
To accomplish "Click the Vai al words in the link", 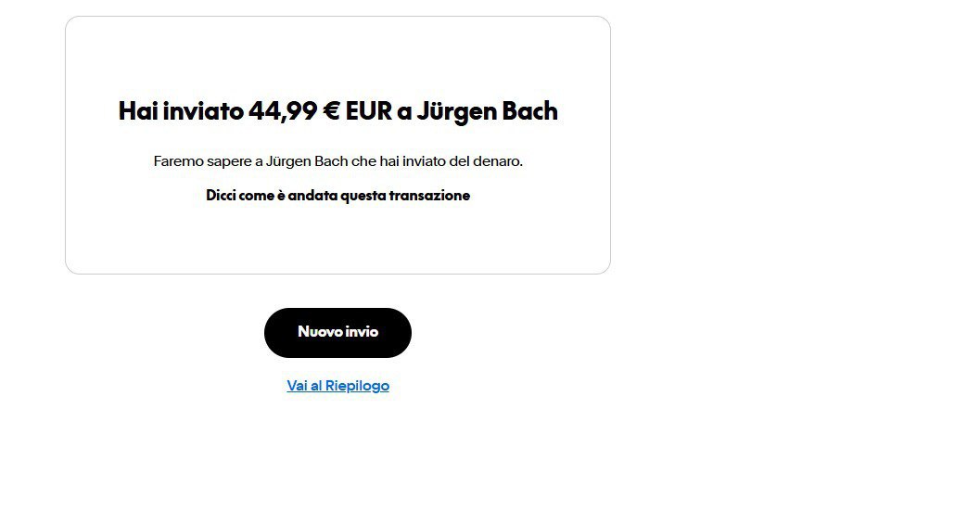I will (304, 386).
